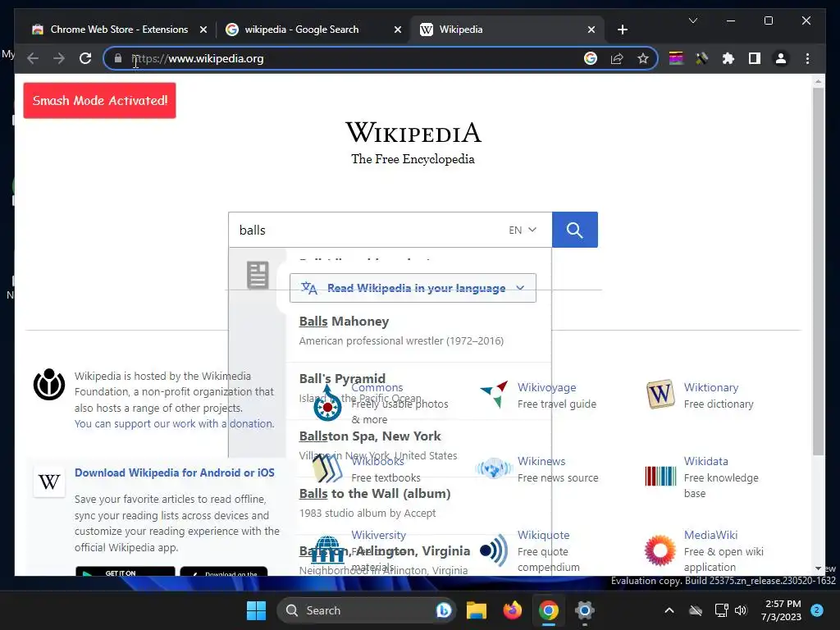This screenshot has width=840, height=630.
Task: Open the Windows Start menu
Action: pos(256,610)
